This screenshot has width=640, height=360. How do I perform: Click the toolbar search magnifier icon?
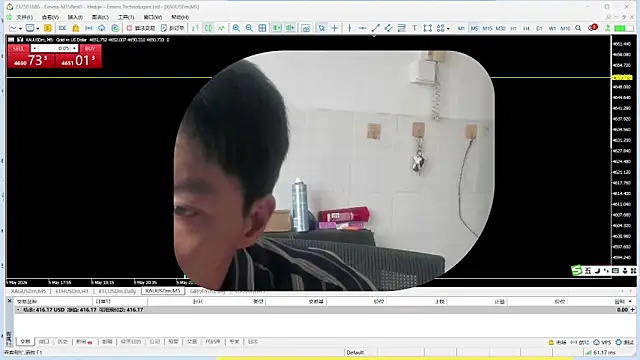[578, 28]
